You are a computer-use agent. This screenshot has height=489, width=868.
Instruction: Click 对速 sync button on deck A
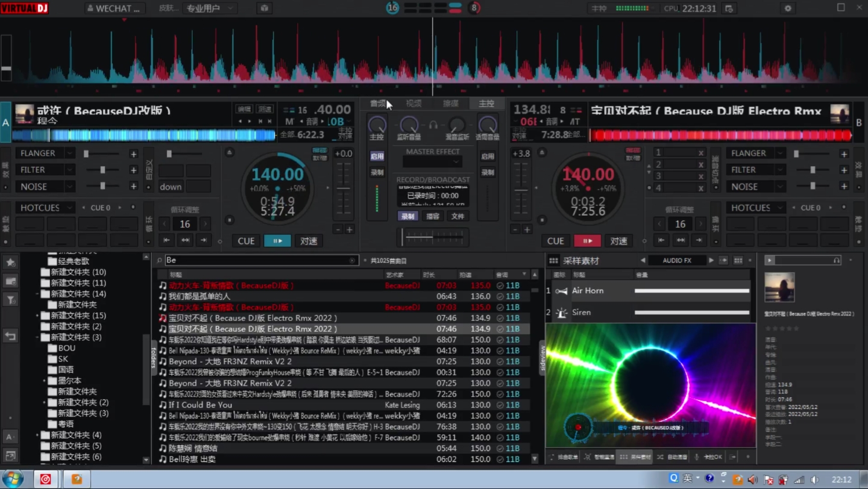(309, 241)
